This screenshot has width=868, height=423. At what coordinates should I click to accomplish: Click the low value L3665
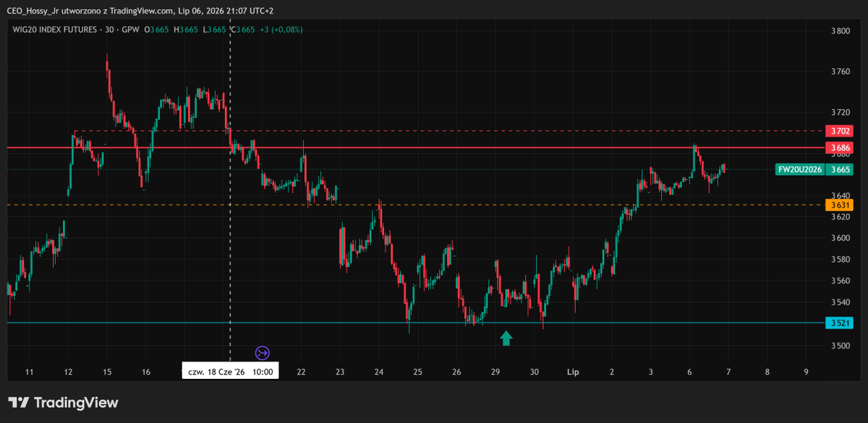[216, 30]
